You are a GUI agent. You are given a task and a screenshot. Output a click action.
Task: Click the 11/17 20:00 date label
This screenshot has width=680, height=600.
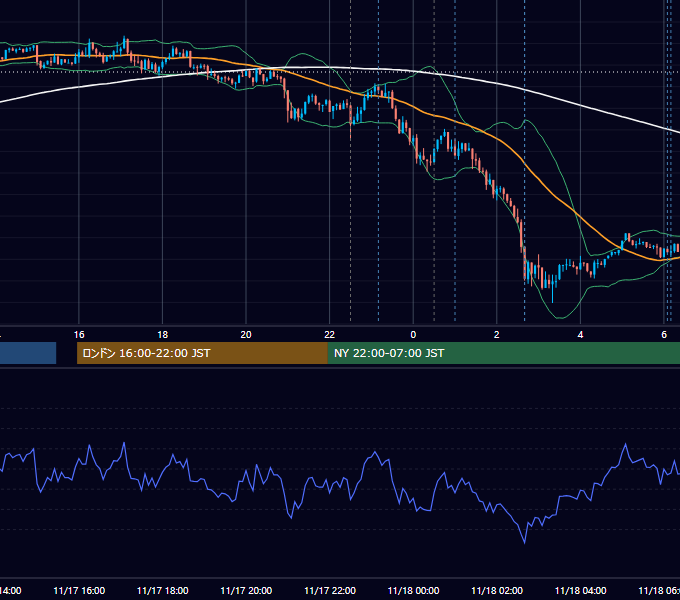pos(246,590)
